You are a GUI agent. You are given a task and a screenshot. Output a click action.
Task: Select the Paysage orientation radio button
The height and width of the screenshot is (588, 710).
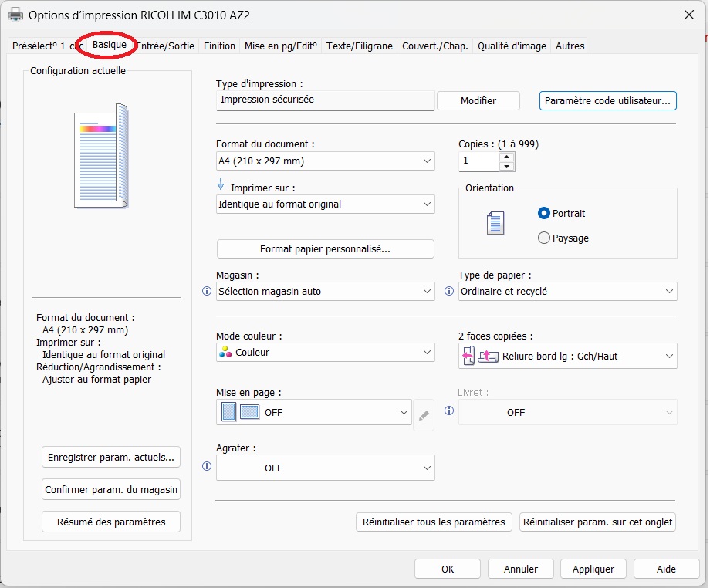(x=544, y=238)
